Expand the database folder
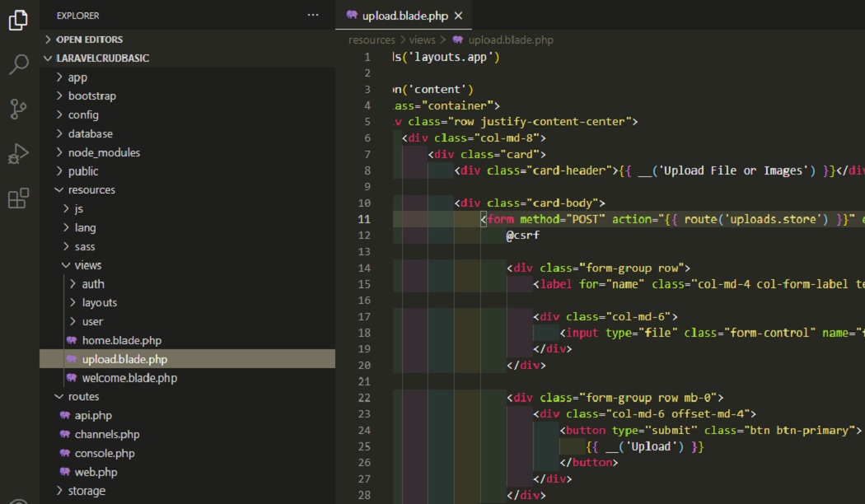865x504 pixels. click(188, 133)
